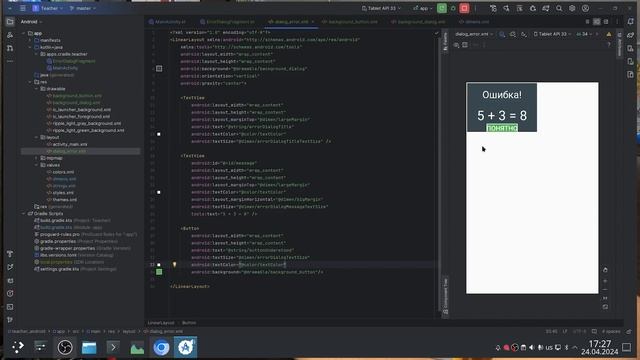This screenshot has width=640, height=360.
Task: Switch to the MainActivity.kt tab
Action: click(x=167, y=22)
